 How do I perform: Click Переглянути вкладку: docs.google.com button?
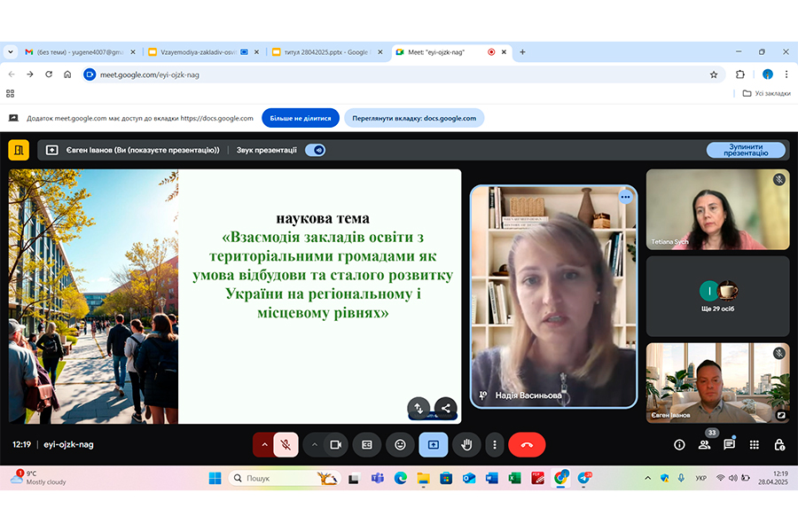pyautogui.click(x=414, y=118)
